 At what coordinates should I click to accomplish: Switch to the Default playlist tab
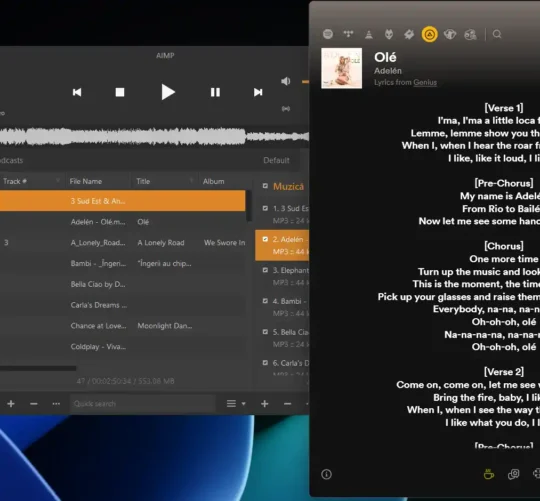coord(276,160)
